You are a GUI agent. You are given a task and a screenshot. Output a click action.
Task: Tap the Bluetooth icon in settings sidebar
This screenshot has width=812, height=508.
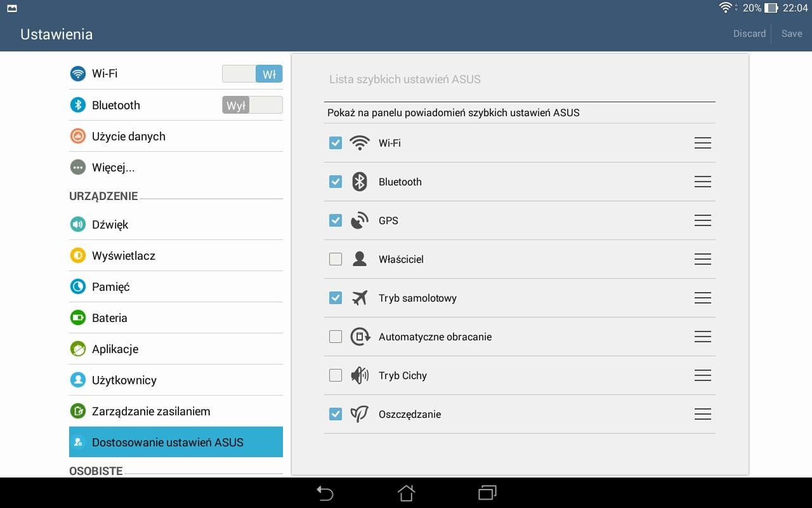pyautogui.click(x=77, y=105)
